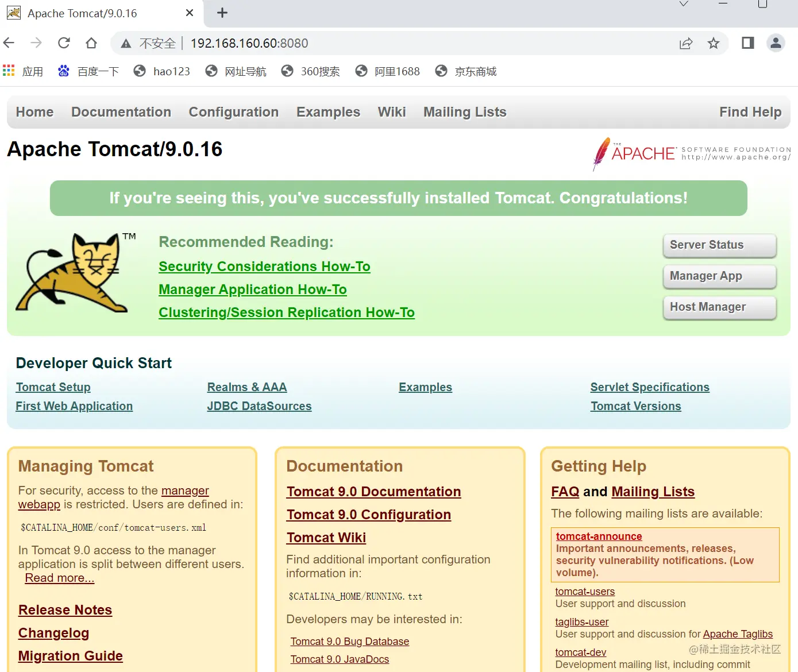Reload the Tomcat page
This screenshot has height=672, width=798.
tap(64, 43)
